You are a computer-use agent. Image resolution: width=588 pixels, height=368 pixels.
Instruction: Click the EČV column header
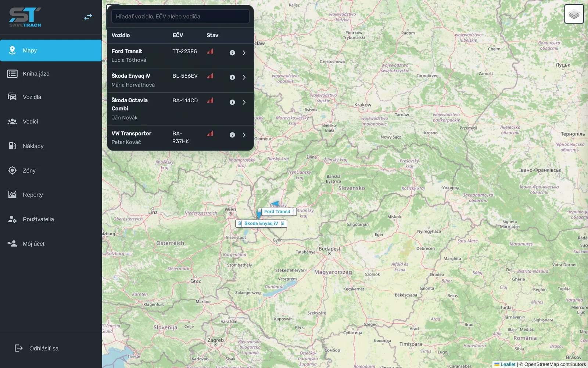click(x=178, y=35)
